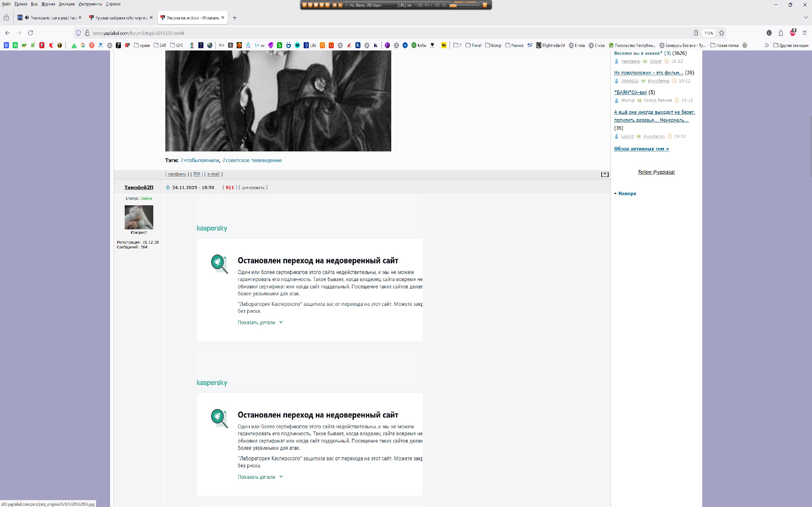Screen dimensions: 812x507
Task: Switch to the 'Русская выбрала себе киргиза' tab
Action: point(121,18)
